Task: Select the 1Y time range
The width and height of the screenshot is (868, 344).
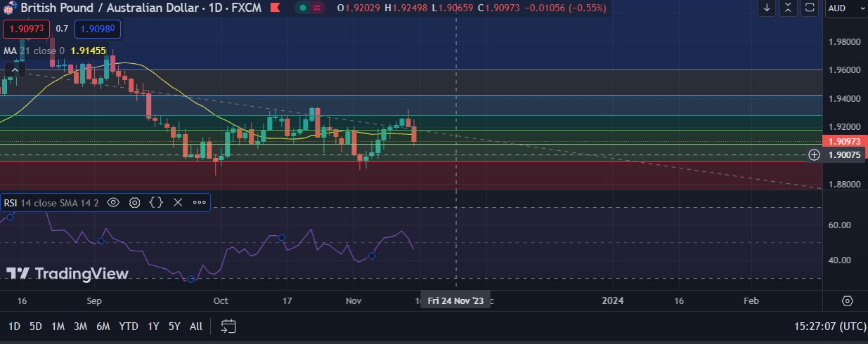Action: point(153,326)
